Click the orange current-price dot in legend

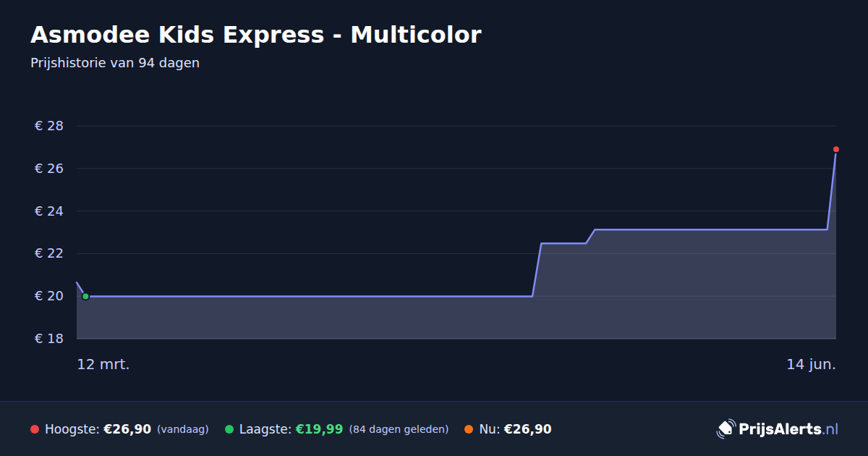pos(469,429)
